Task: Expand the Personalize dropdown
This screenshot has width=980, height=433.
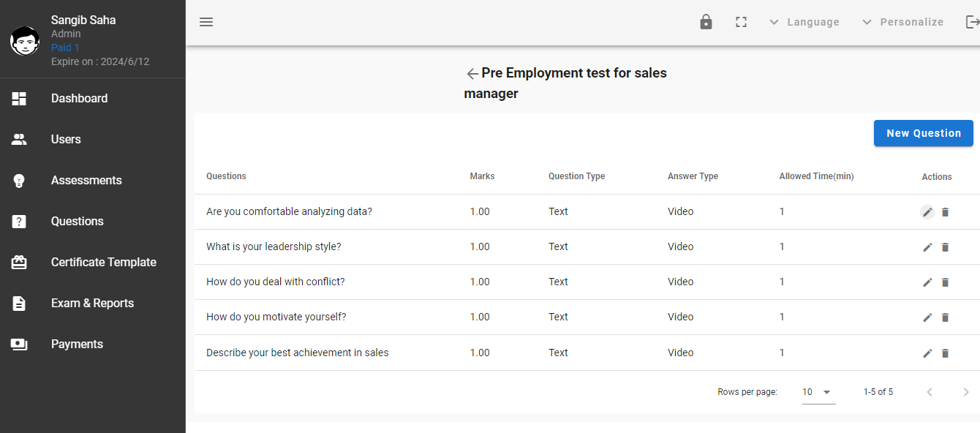Action: pos(902,22)
